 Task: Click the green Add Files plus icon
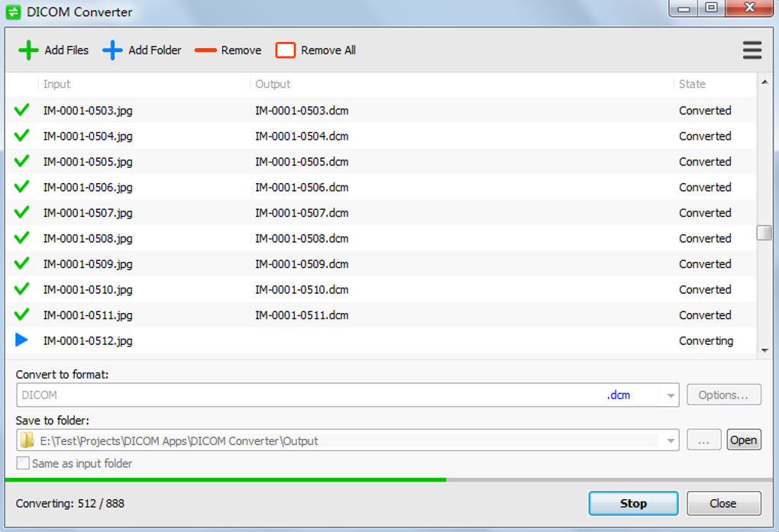point(28,50)
